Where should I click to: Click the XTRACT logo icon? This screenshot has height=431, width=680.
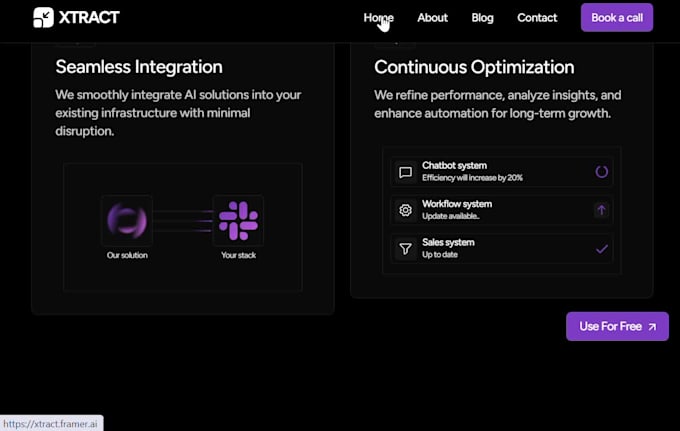point(43,17)
